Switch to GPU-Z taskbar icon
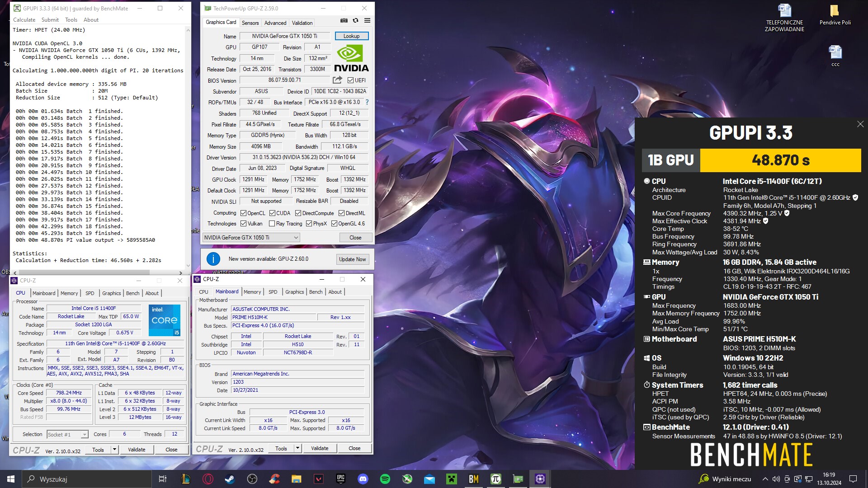The height and width of the screenshot is (488, 868). click(x=518, y=479)
